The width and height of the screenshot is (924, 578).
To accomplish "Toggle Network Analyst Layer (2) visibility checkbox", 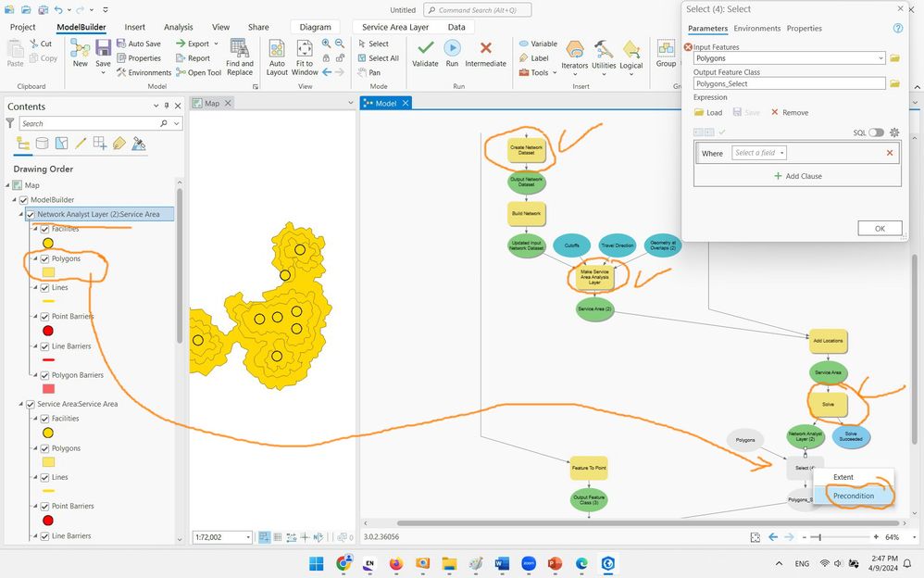I will pyautogui.click(x=30, y=215).
